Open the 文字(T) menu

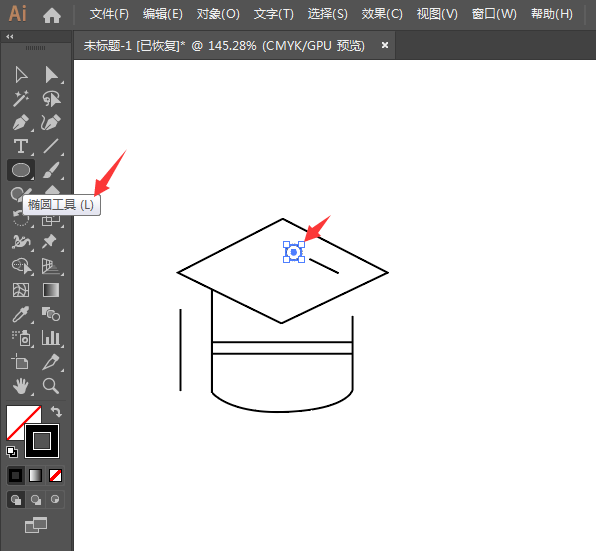click(x=274, y=14)
